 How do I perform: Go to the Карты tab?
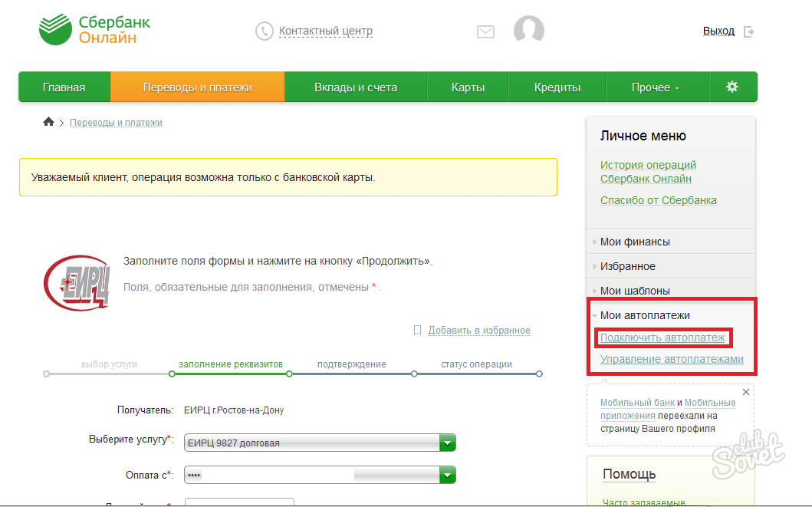click(x=468, y=87)
